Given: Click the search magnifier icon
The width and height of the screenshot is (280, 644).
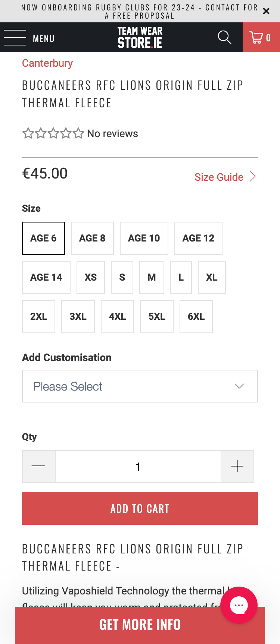Looking at the screenshot, I should click(x=224, y=37).
